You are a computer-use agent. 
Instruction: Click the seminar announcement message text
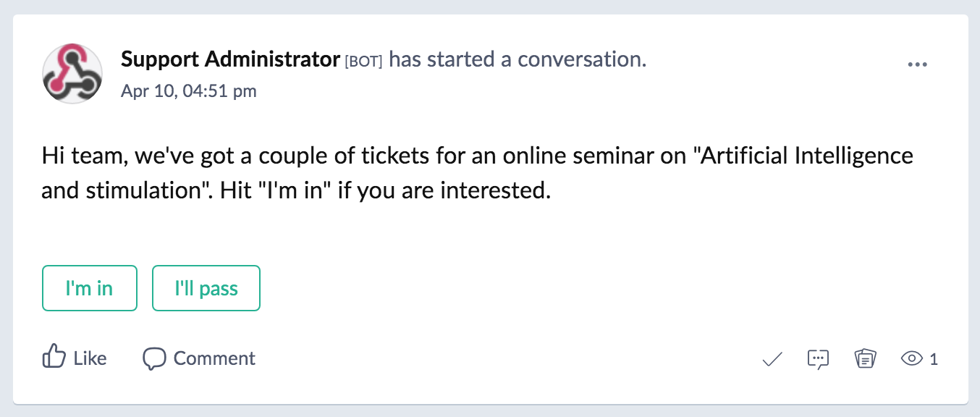(478, 173)
